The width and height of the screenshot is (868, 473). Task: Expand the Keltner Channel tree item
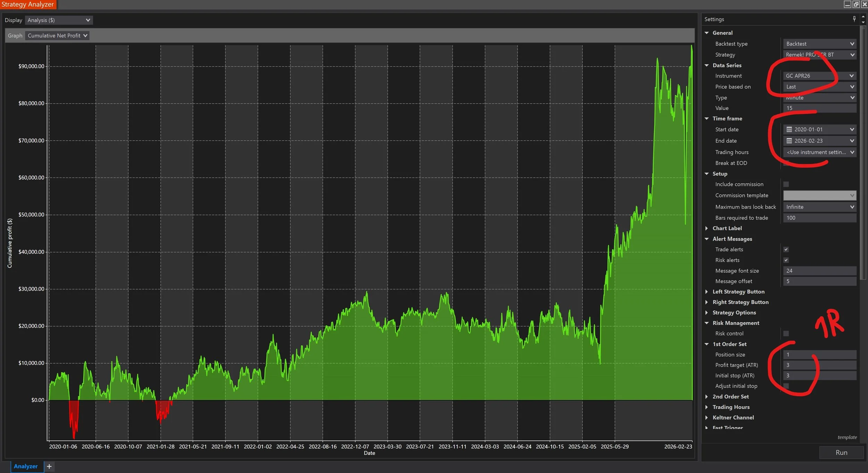pyautogui.click(x=707, y=417)
